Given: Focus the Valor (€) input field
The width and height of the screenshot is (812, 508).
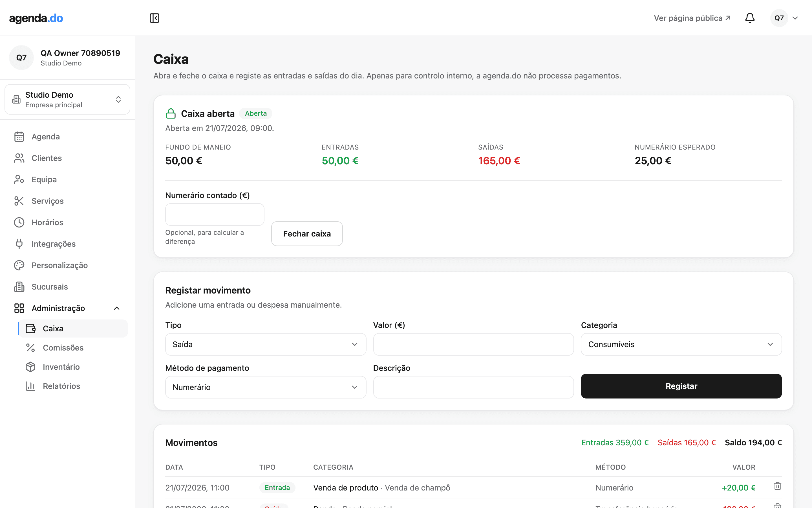Looking at the screenshot, I should tap(473, 344).
